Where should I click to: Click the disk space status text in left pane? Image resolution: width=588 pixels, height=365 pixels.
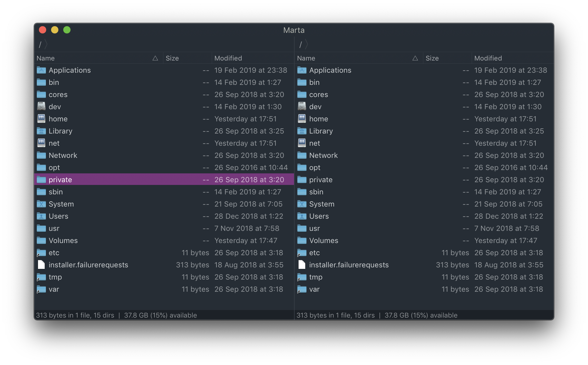(x=160, y=315)
